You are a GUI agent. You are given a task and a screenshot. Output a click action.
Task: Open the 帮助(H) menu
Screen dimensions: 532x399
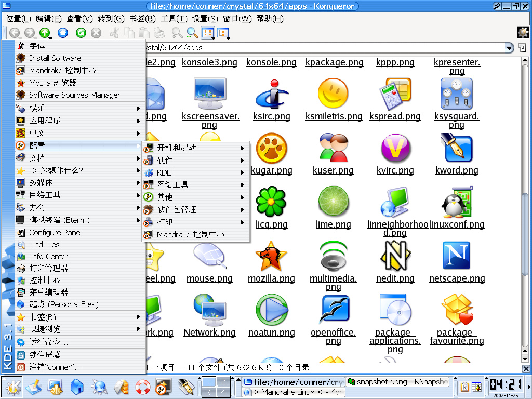pos(270,18)
